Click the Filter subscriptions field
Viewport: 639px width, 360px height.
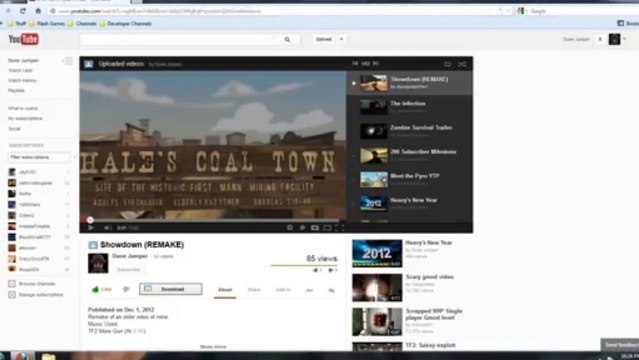(39, 157)
